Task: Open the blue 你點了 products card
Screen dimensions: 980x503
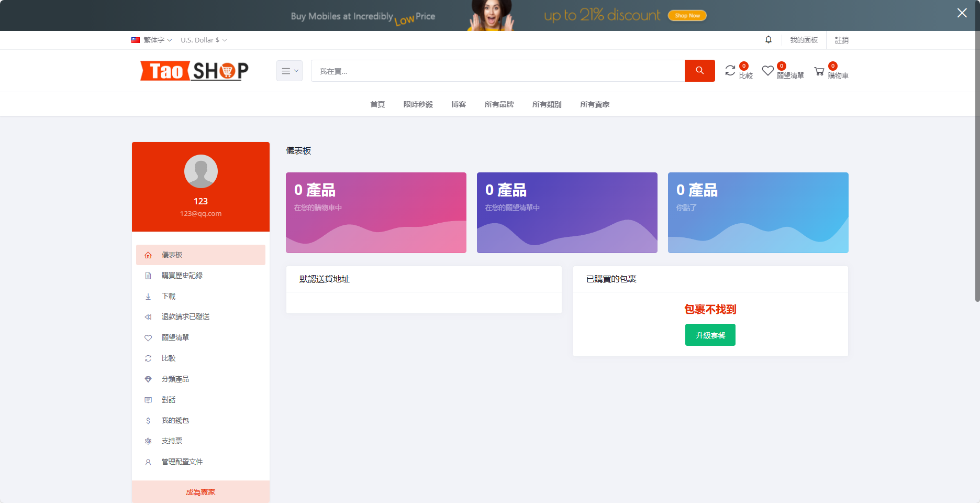Action: point(758,213)
